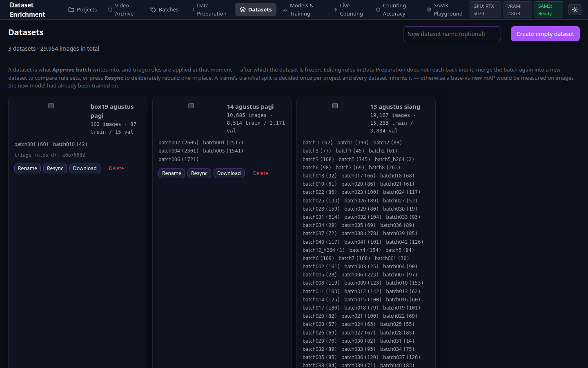Open the Projects tab

coord(82,9)
